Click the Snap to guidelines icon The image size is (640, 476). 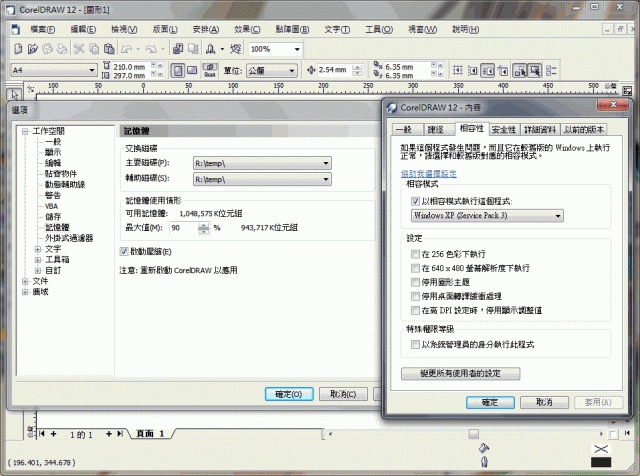[473, 71]
